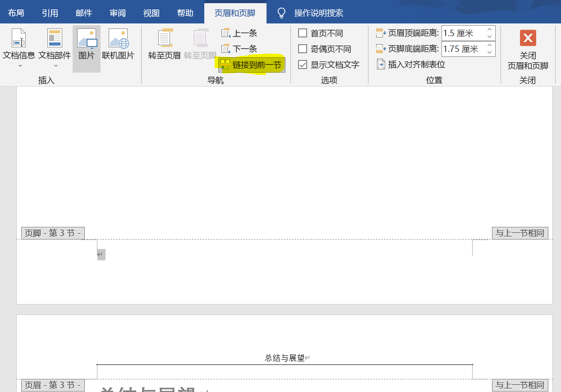Click the 操作说明搜索 search box
Viewport: 561px width, 392px height.
click(319, 13)
